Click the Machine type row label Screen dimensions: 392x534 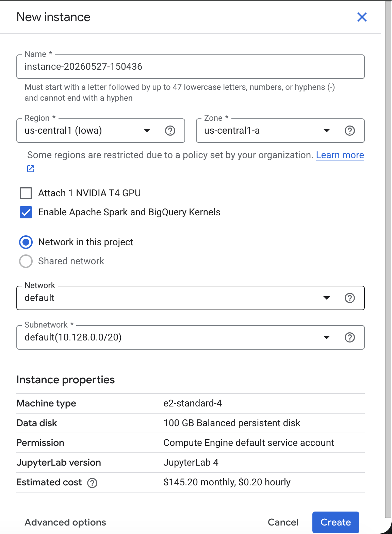[46, 403]
